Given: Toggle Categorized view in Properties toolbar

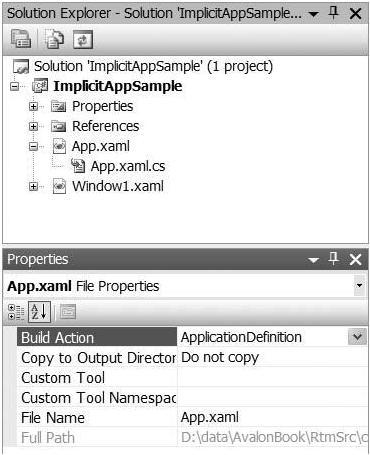Looking at the screenshot, I should tap(16, 312).
